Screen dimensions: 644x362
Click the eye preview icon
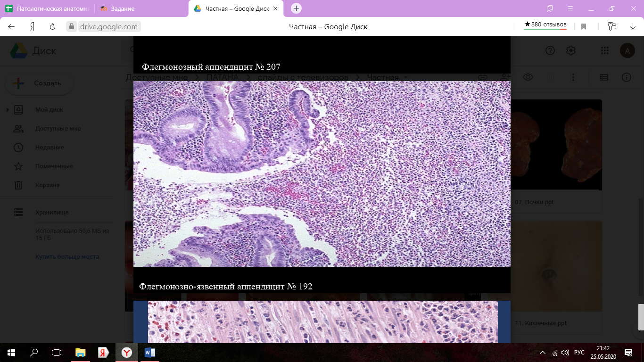(528, 77)
